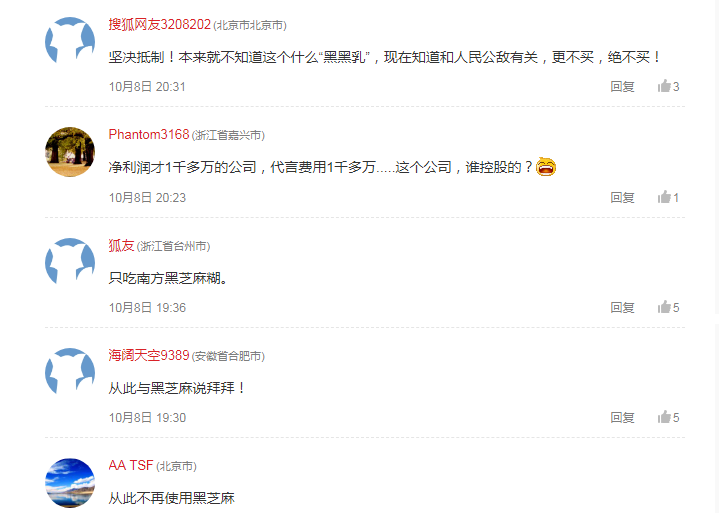Reply to the 19:30 comment

pyautogui.click(x=622, y=417)
